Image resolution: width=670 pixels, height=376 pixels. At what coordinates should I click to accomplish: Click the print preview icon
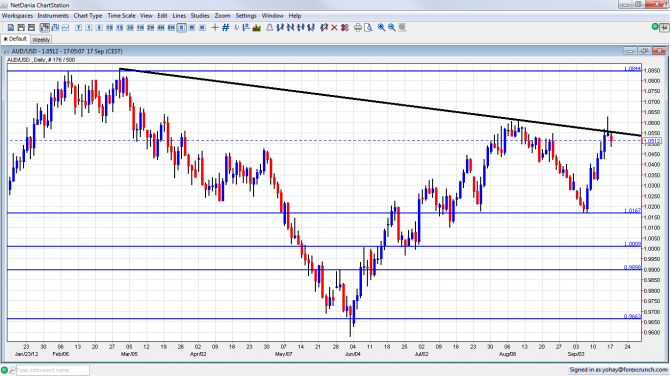(x=368, y=27)
